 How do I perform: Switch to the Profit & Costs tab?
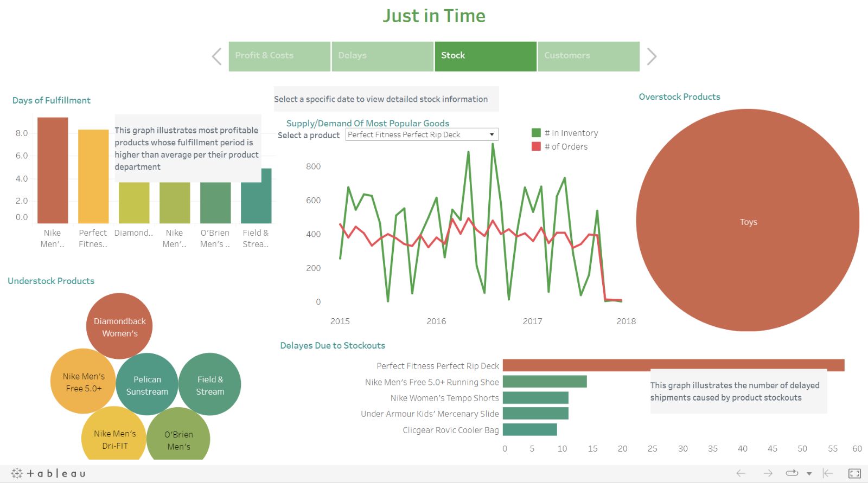pyautogui.click(x=279, y=56)
